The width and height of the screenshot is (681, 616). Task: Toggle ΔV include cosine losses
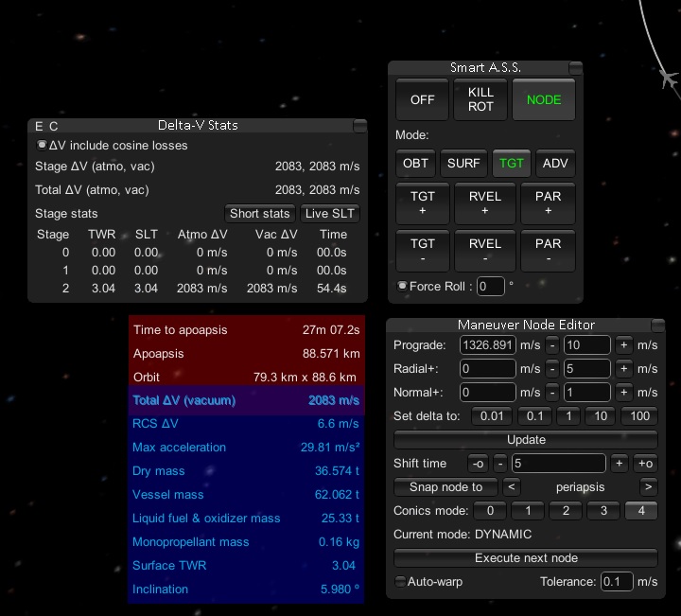[42, 145]
